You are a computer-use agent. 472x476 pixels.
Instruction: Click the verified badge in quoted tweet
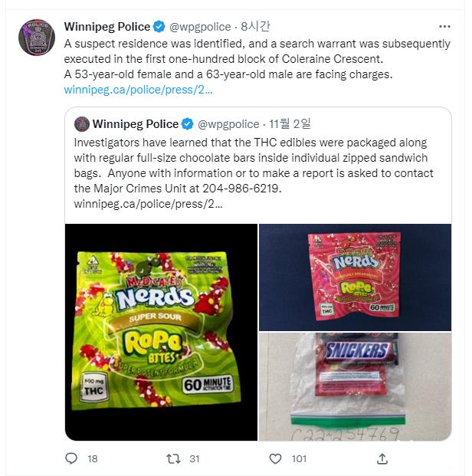click(187, 124)
